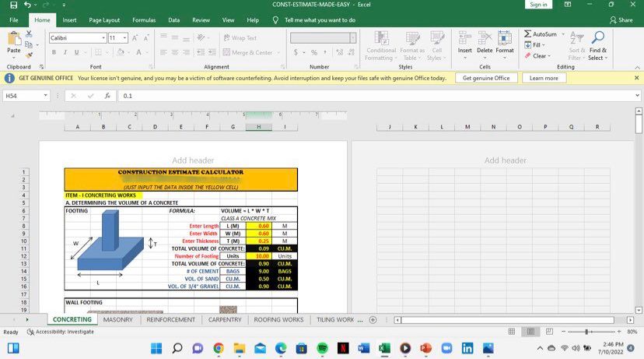Open the REINFORCEMENT sheet tab
The height and width of the screenshot is (359, 644).
[x=171, y=319]
